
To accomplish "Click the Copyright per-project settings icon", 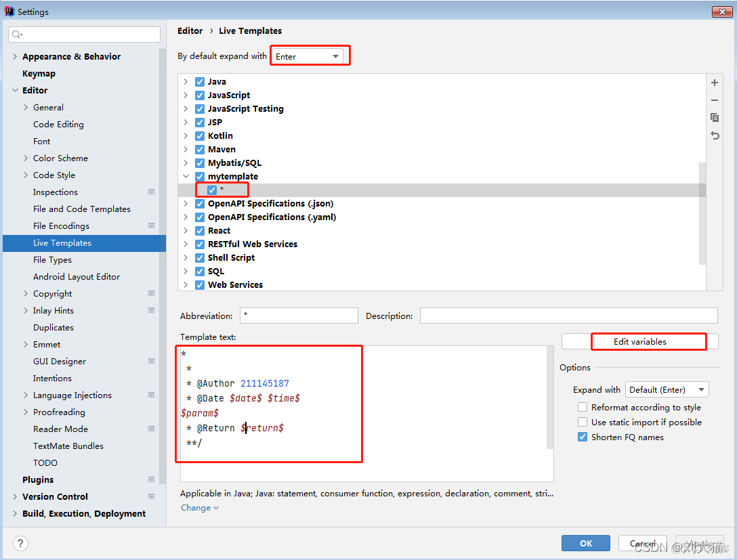I will point(151,294).
